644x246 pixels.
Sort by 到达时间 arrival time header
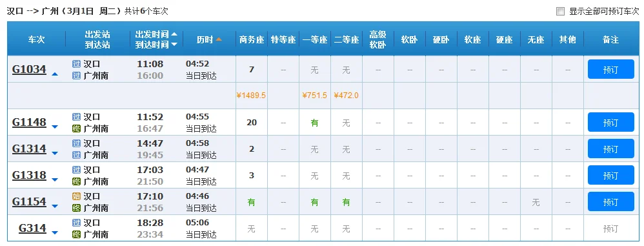(156, 45)
